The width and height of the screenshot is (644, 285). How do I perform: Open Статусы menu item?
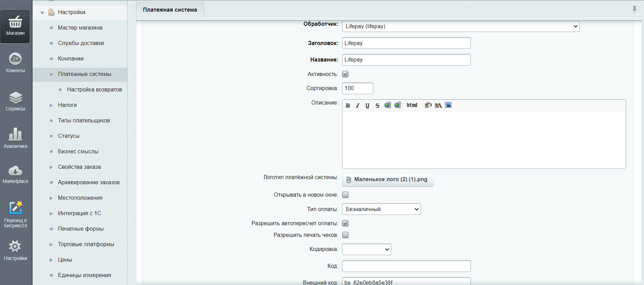[x=69, y=136]
